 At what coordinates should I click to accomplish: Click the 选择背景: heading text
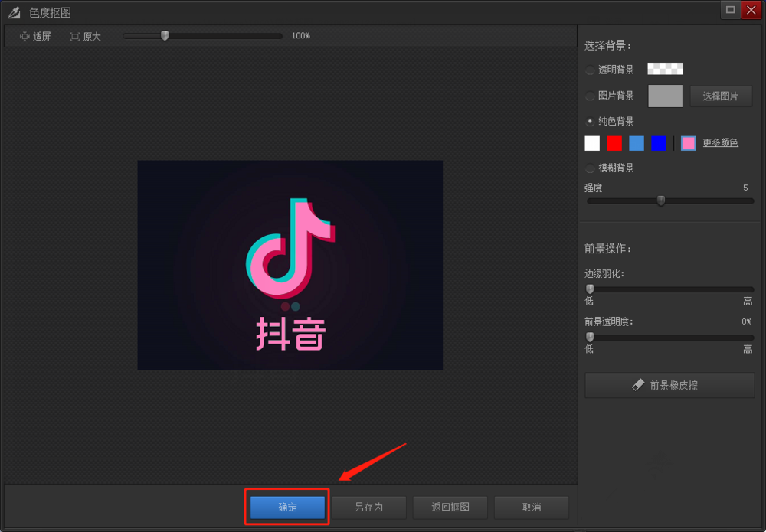(x=607, y=46)
